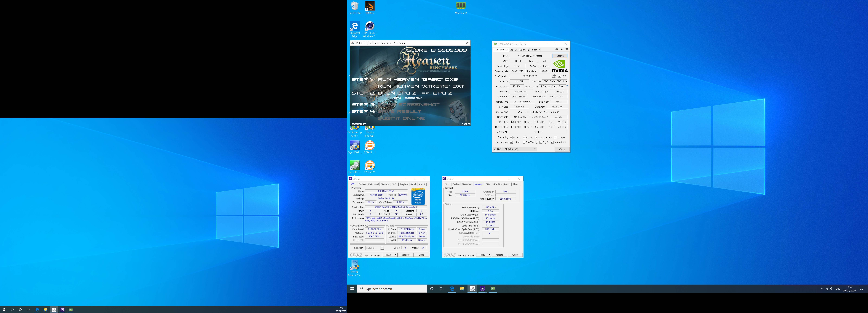Toggle the UEFI checkbox in GPU-Z
868x313 pixels.
pos(559,76)
